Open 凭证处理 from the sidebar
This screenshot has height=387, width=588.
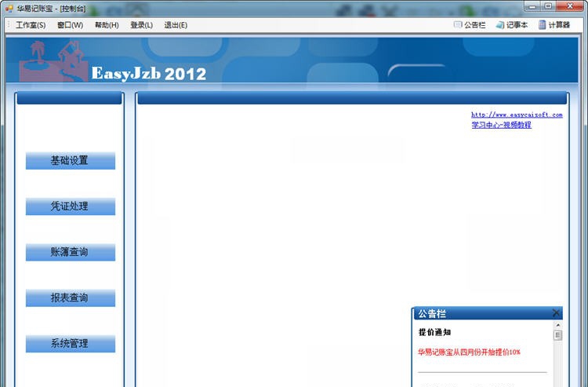[x=71, y=206]
